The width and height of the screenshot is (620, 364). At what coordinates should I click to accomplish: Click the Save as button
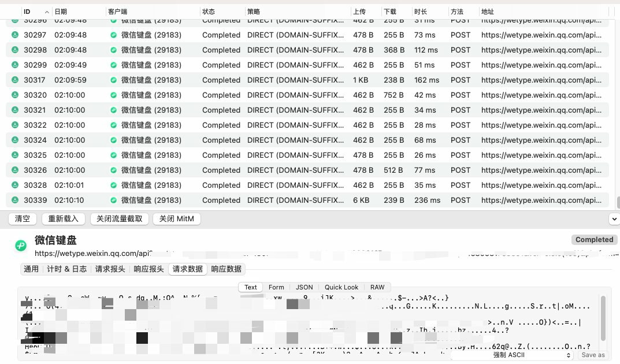click(593, 355)
